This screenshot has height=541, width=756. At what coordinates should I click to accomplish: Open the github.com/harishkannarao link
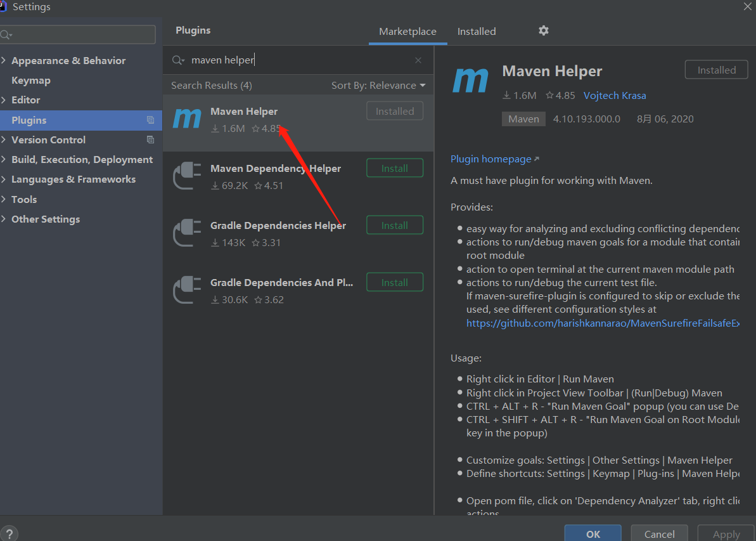pos(603,323)
